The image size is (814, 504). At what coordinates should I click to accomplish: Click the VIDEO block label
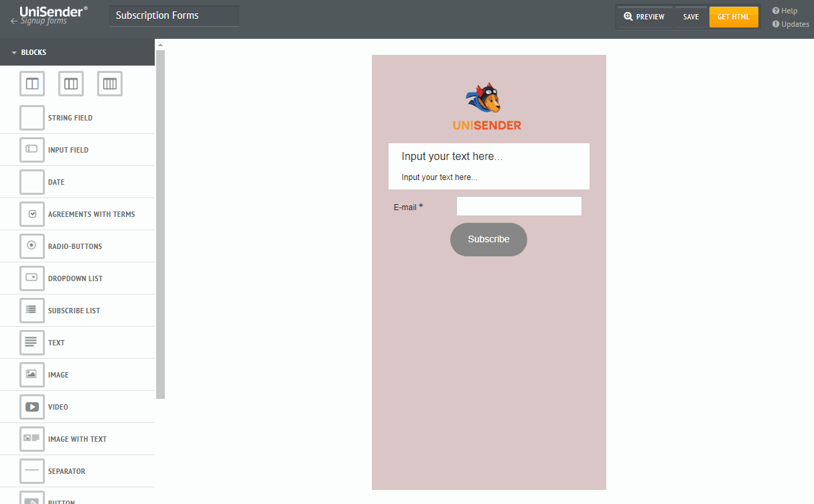[x=58, y=407]
